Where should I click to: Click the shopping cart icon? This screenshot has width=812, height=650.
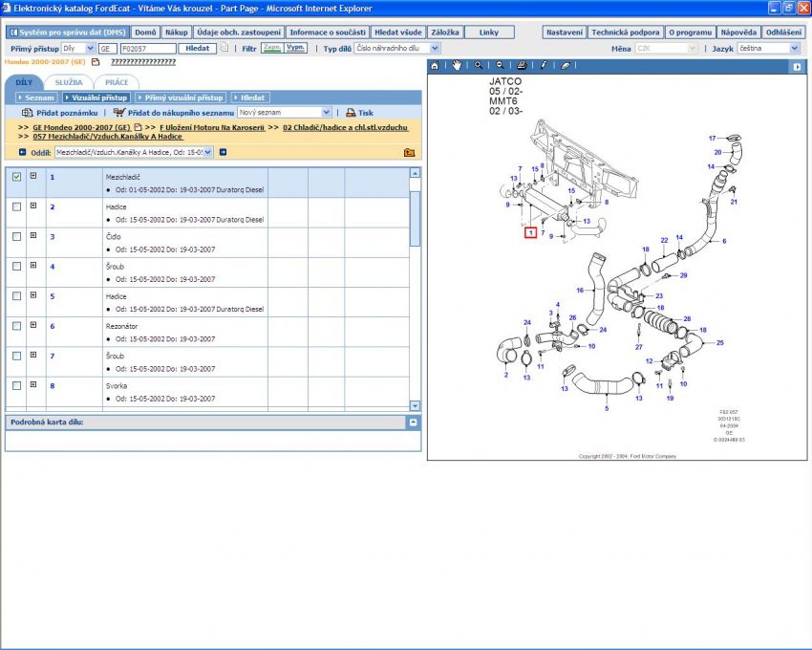click(119, 113)
